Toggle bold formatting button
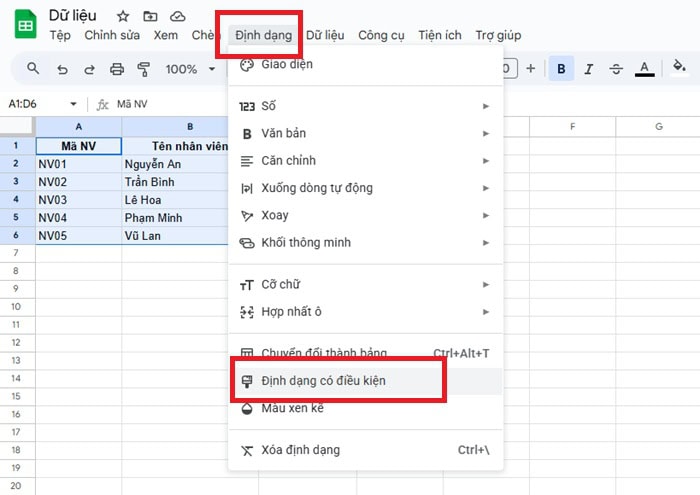 click(x=561, y=69)
